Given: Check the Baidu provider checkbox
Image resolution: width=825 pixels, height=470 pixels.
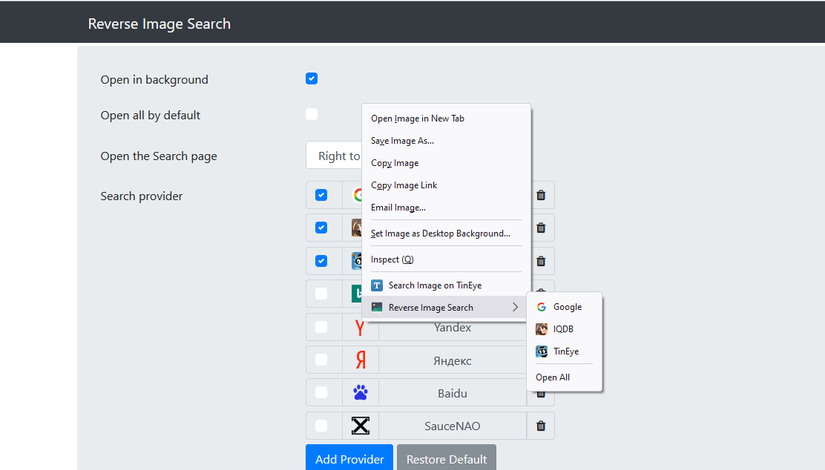Looking at the screenshot, I should (x=321, y=393).
